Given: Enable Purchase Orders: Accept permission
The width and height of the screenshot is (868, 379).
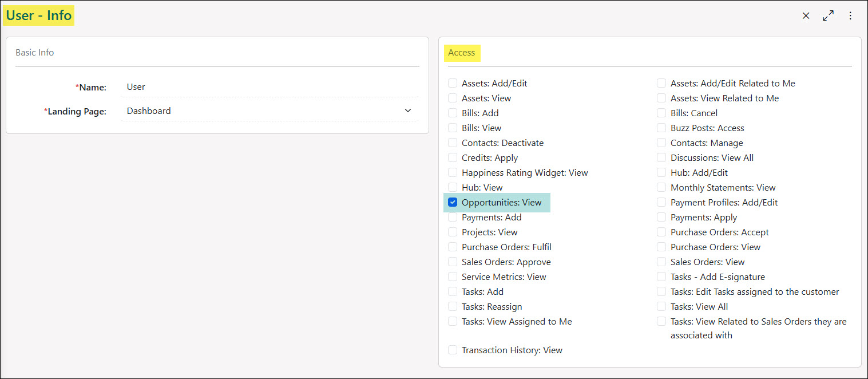Looking at the screenshot, I should pos(661,232).
